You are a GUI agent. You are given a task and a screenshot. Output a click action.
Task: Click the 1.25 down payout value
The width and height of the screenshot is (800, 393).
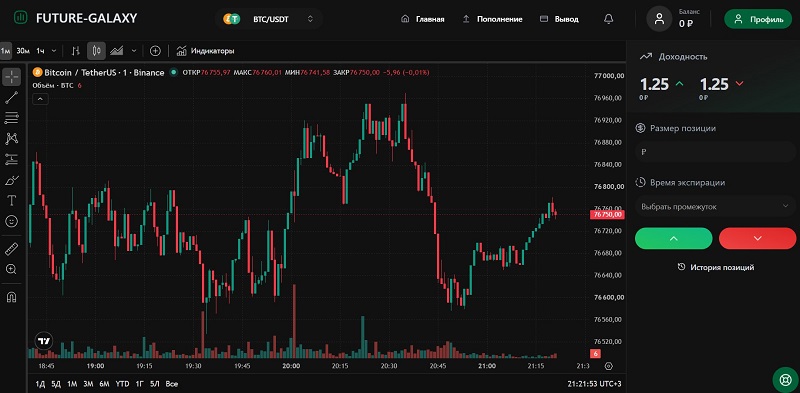714,84
